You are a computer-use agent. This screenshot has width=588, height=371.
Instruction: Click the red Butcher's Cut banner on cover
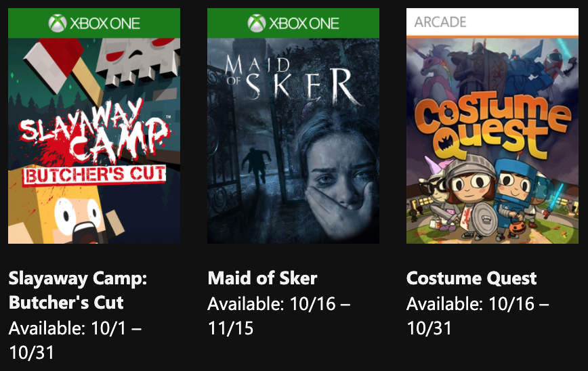pos(94,174)
